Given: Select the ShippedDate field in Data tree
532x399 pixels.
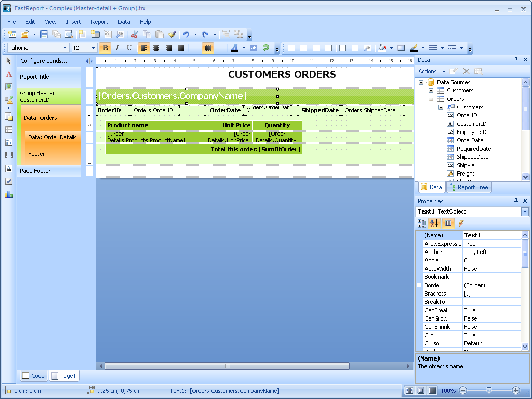Looking at the screenshot, I should (472, 157).
